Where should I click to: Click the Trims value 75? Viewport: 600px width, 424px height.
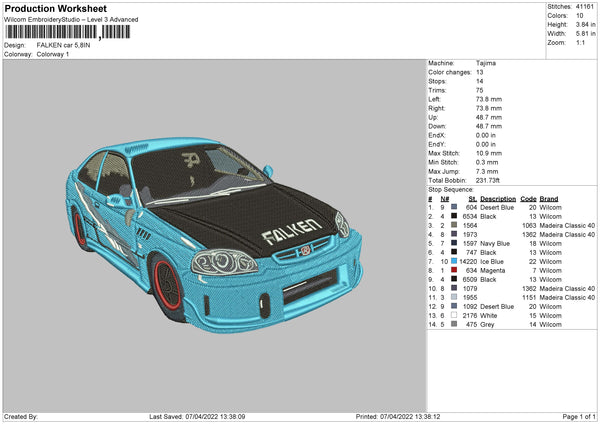coord(480,90)
